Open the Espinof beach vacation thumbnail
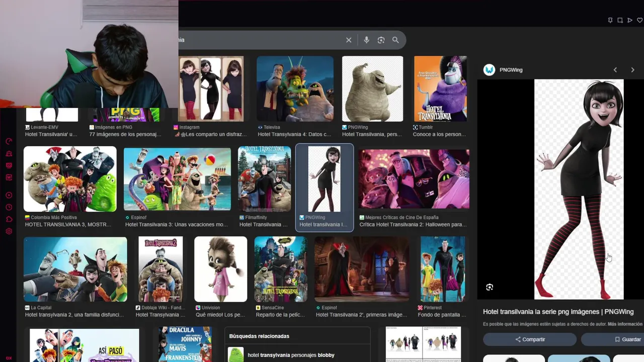The height and width of the screenshot is (362, 644). (x=177, y=179)
